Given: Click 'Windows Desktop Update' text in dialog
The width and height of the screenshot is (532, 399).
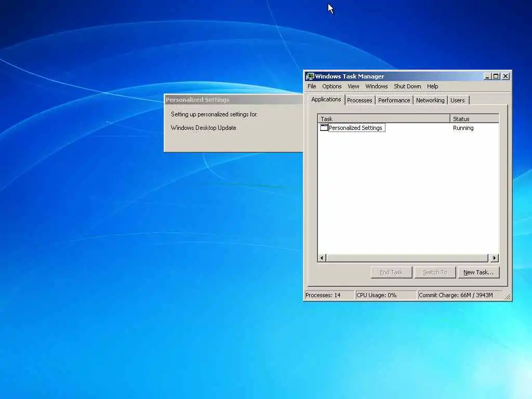Looking at the screenshot, I should (x=204, y=128).
